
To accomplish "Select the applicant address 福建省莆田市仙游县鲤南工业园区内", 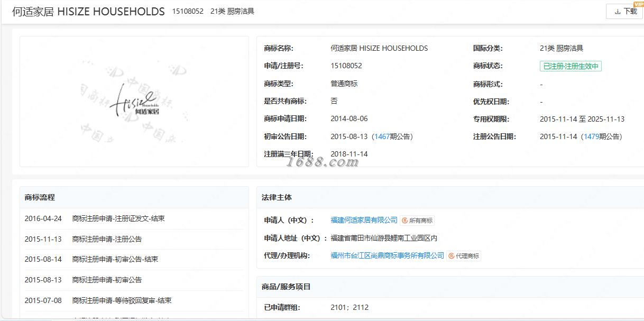I will coord(384,238).
